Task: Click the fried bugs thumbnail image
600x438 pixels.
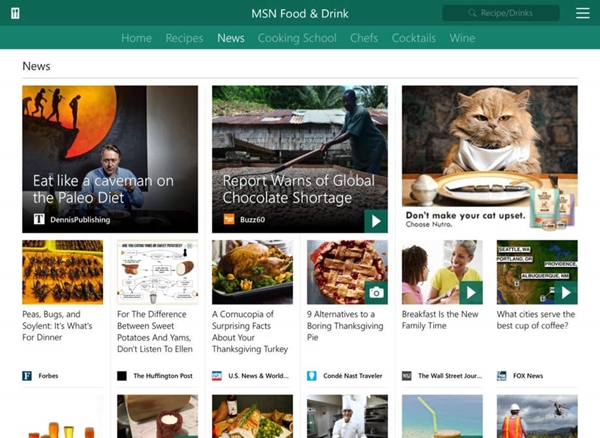Action: click(x=62, y=272)
